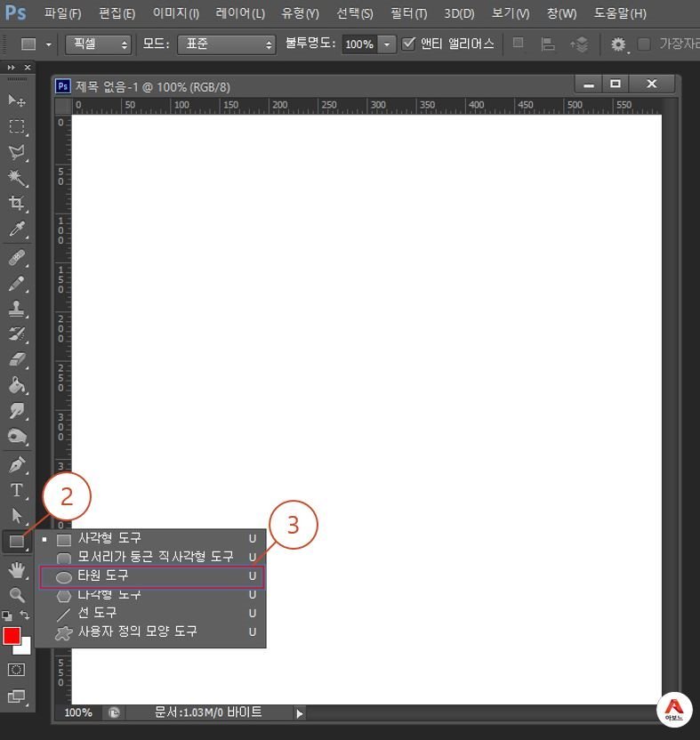Click the 100% zoom field in status bar
Screen dimensions: 700x740
click(x=78, y=712)
